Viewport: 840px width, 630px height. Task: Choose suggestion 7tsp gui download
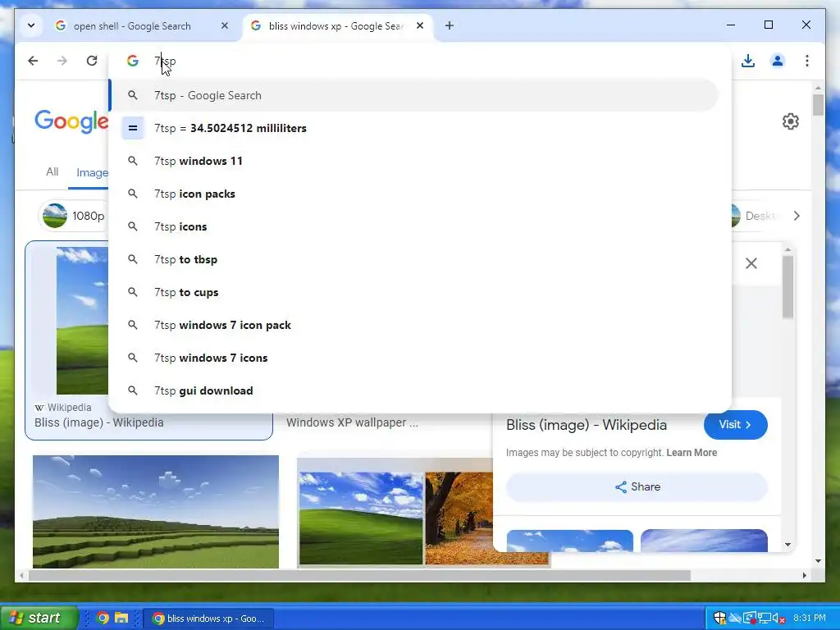point(413,390)
